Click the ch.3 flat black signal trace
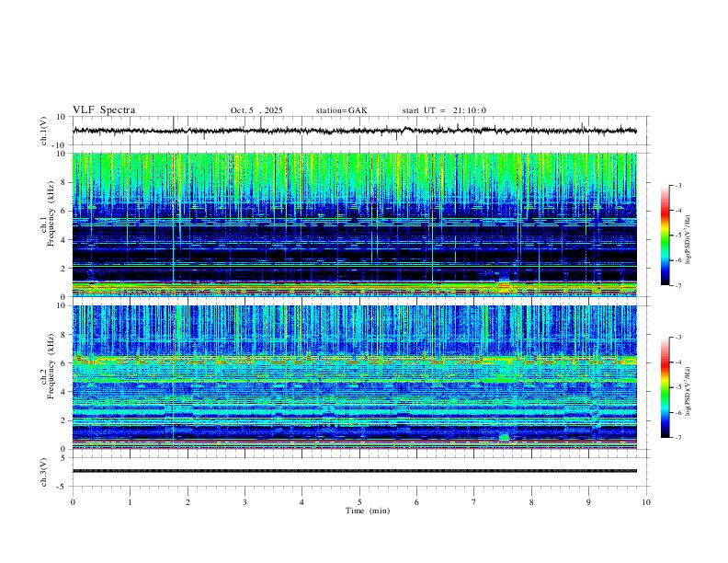The width and height of the screenshot is (728, 563). (354, 471)
